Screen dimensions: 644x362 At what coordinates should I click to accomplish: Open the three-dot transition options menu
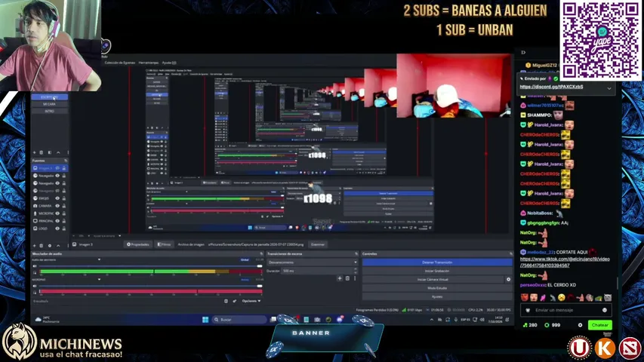355,278
